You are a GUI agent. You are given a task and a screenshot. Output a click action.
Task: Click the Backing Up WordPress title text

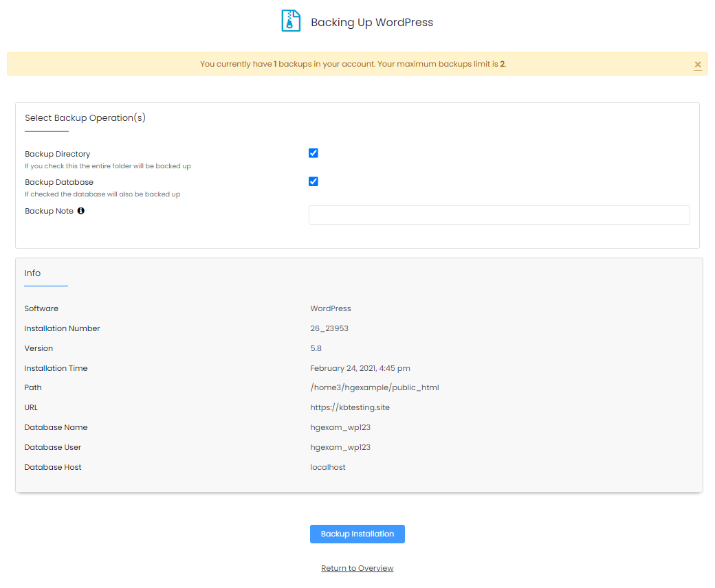372,22
